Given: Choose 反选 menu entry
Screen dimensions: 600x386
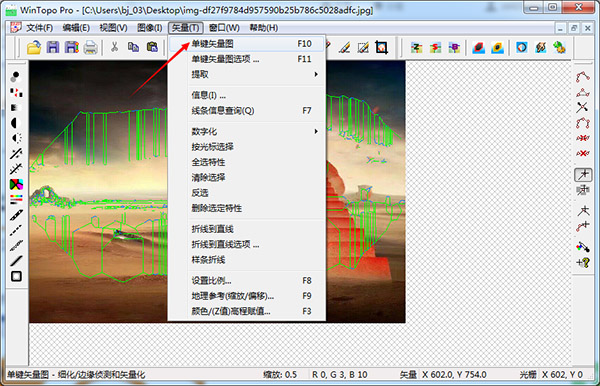Looking at the screenshot, I should (247, 193).
